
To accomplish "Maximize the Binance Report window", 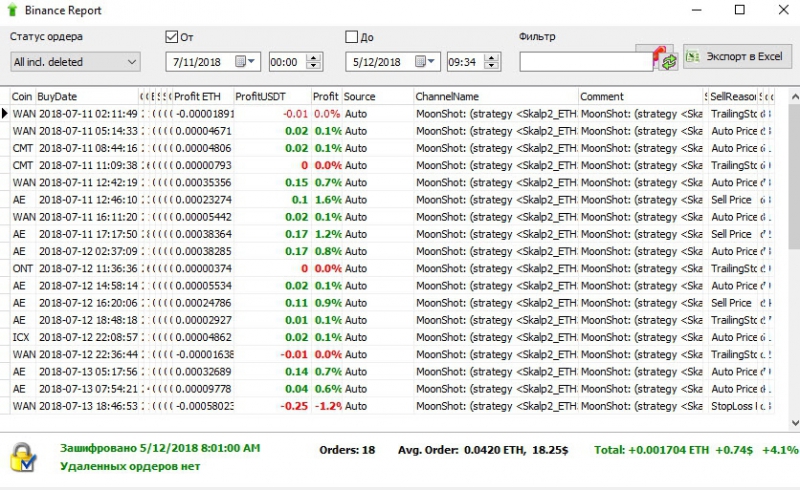I will coord(740,10).
